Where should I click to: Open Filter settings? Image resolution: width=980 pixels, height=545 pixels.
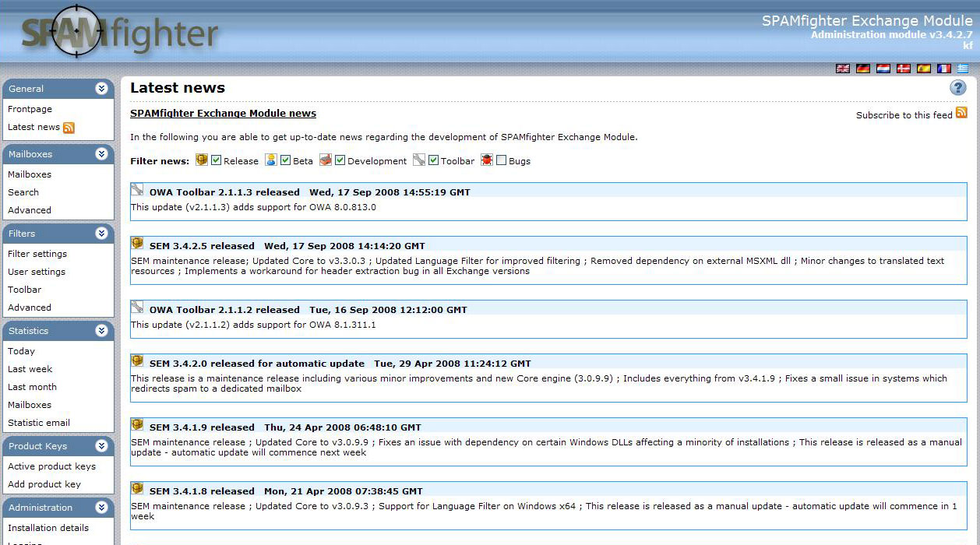click(x=37, y=254)
